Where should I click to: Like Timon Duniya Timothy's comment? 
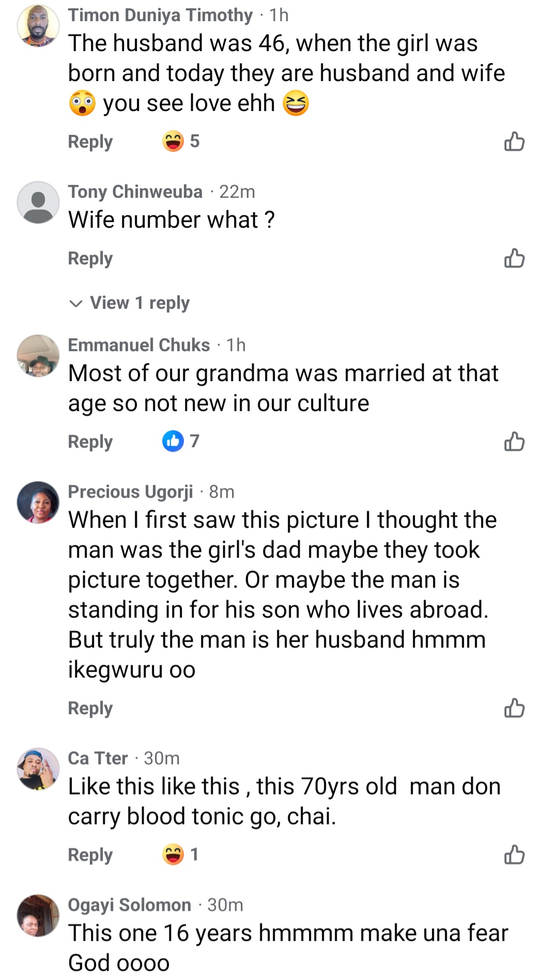coord(514,141)
